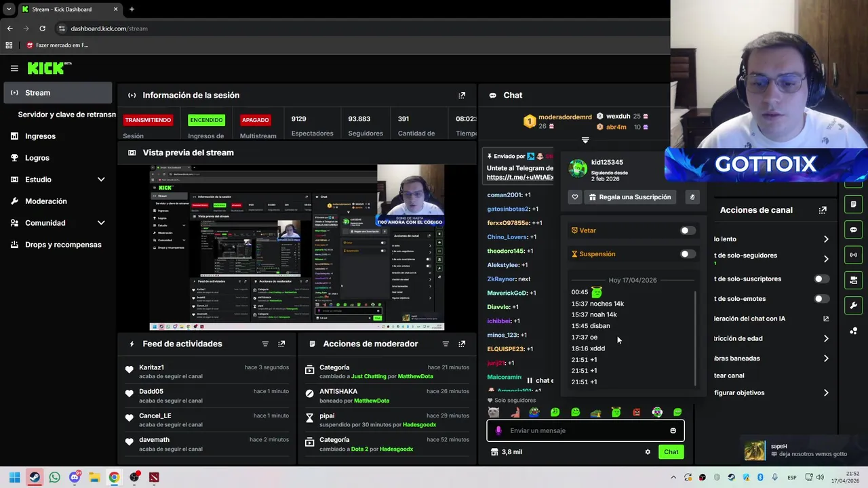
Task: Open the Telegram link in pinned message
Action: (520, 178)
